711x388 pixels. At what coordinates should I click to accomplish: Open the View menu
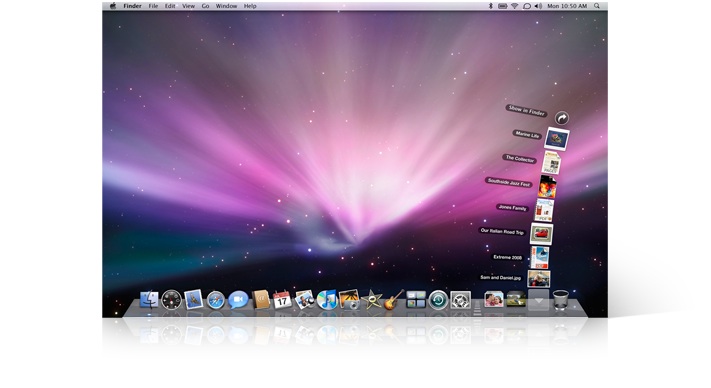[x=188, y=6]
